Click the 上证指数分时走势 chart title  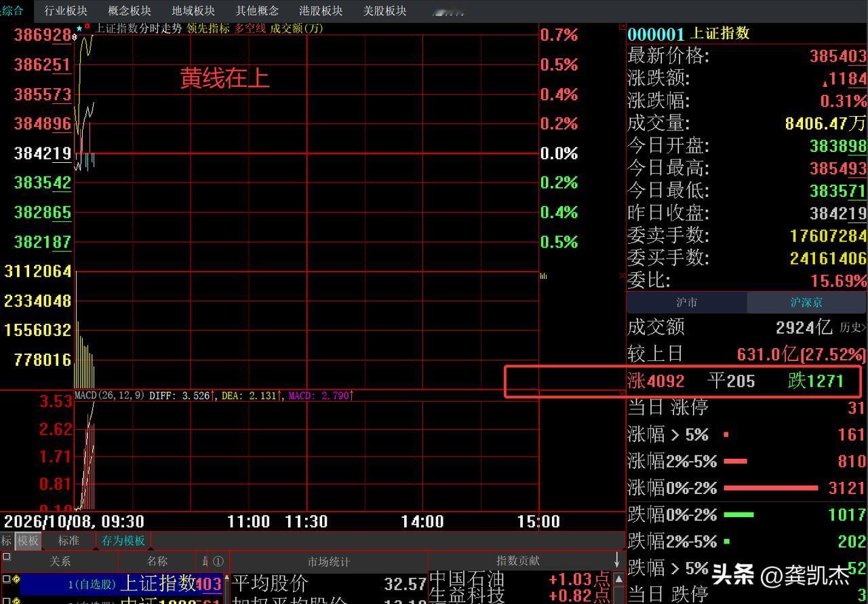(138, 29)
